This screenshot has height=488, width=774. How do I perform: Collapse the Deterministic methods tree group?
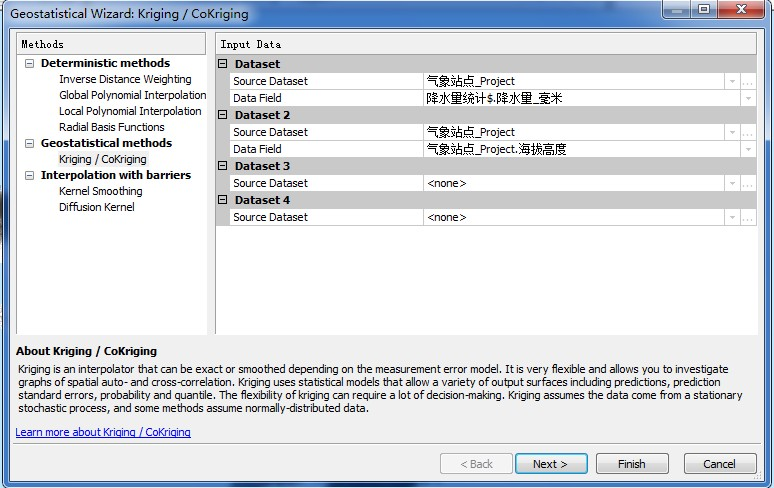coord(30,64)
